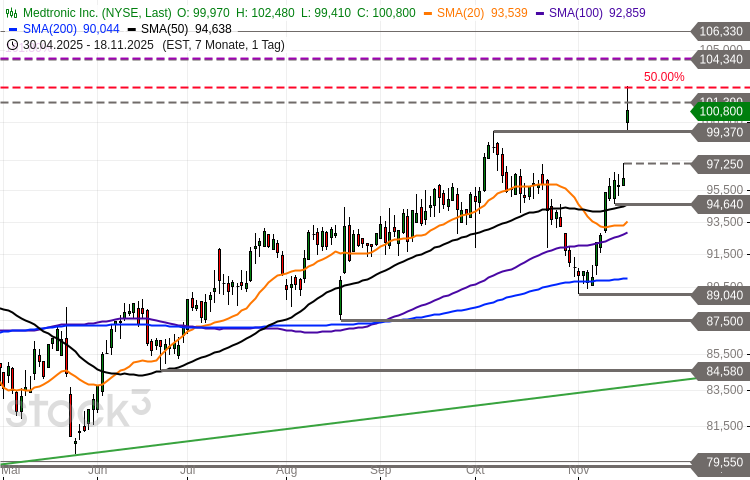Click the Sep label on the time axis
Viewport: 750px width, 480px height.
pyautogui.click(x=380, y=469)
